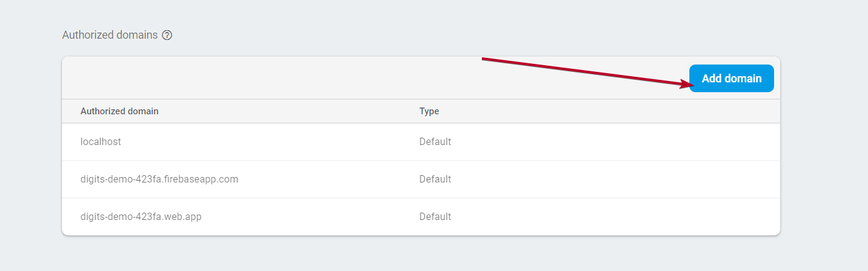Click the Default type of the web.app row
Image resolution: width=868 pixels, height=271 pixels.
coord(435,216)
